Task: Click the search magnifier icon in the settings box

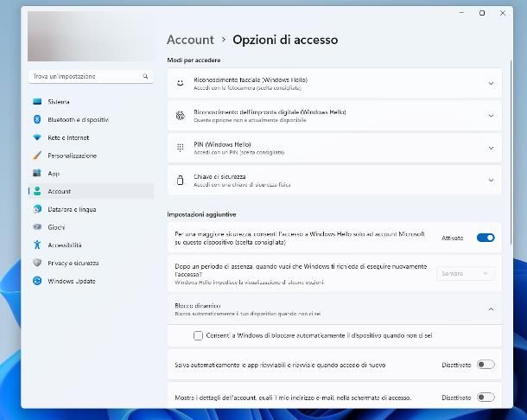Action: coord(145,76)
